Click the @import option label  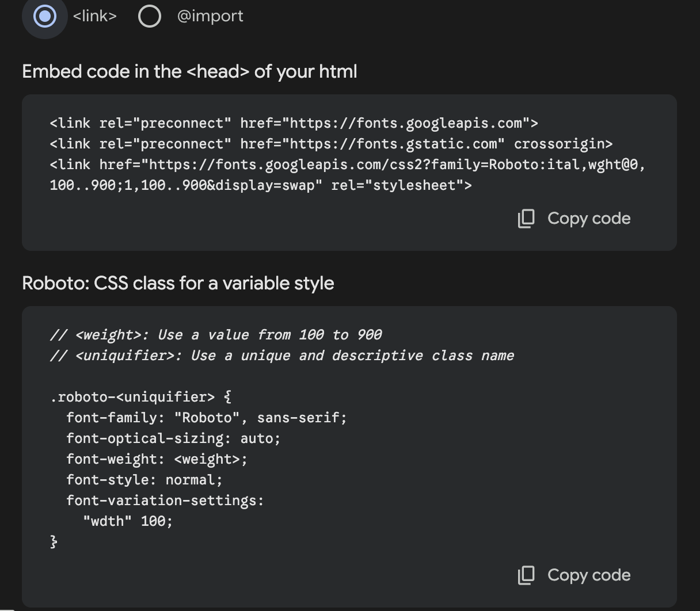210,16
